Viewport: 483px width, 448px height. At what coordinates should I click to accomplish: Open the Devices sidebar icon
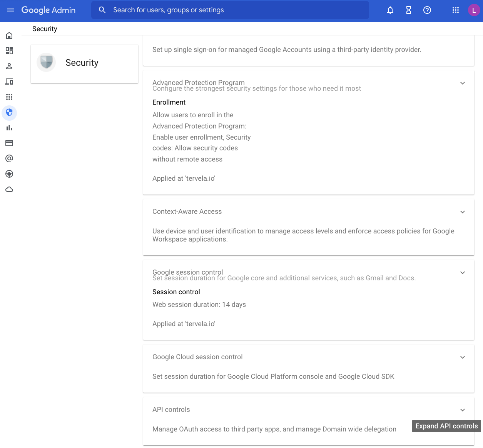click(x=9, y=82)
